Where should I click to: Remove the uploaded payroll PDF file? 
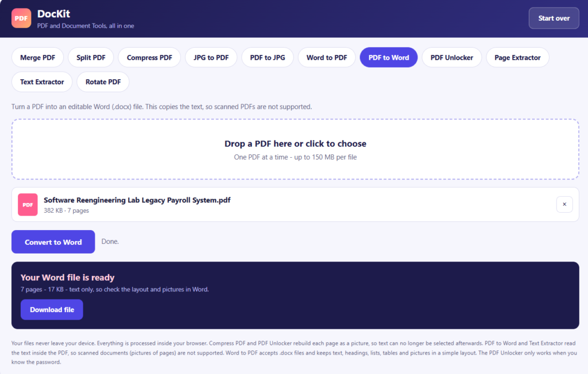[x=564, y=204]
